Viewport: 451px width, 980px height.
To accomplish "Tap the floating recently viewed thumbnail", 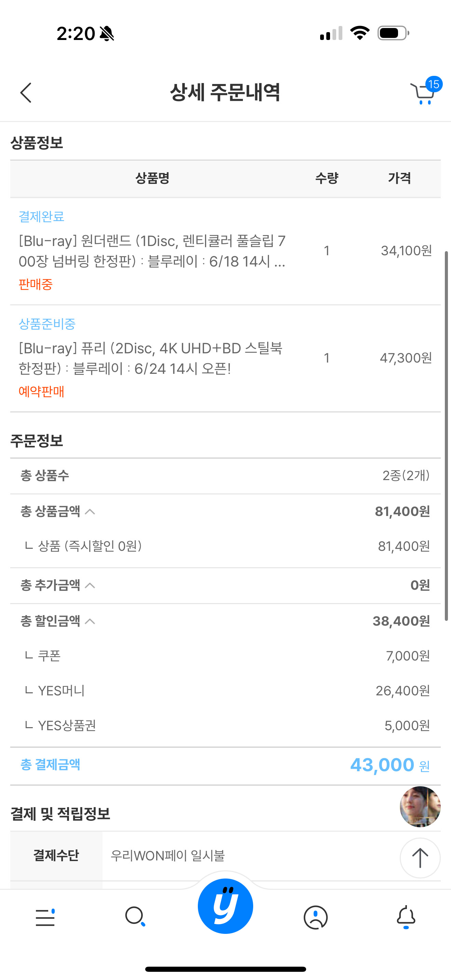I will (x=420, y=806).
